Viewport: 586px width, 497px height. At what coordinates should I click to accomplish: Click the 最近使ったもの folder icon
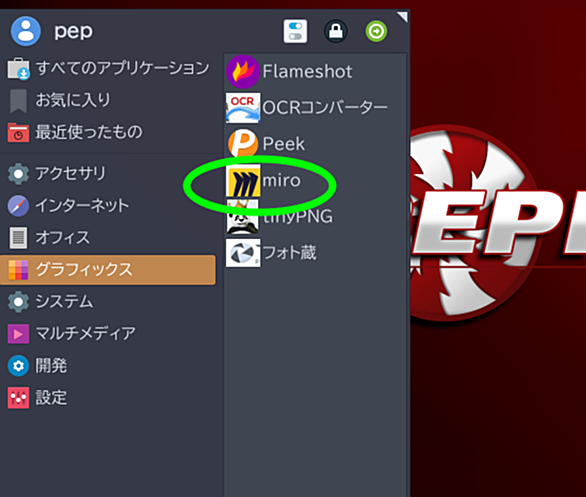click(18, 133)
